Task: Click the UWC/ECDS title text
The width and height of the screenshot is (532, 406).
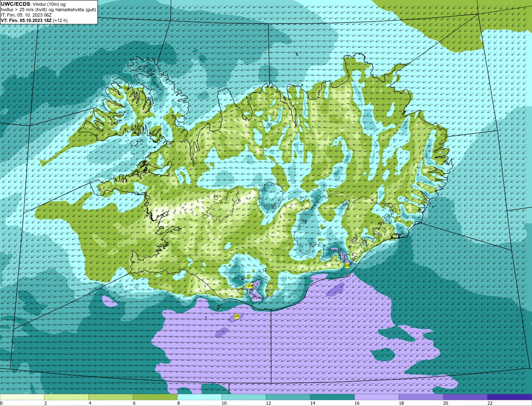Action: pyautogui.click(x=15, y=4)
